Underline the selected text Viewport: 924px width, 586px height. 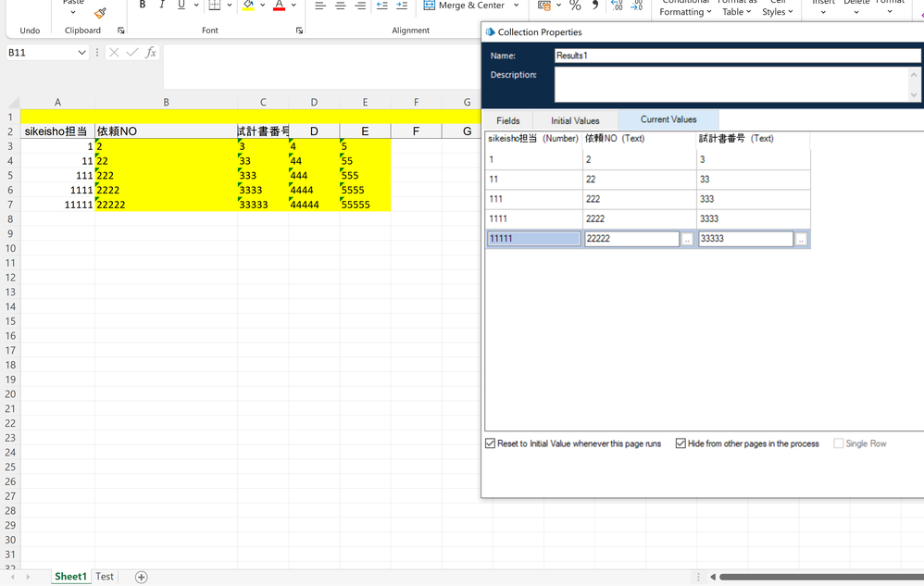coord(181,6)
